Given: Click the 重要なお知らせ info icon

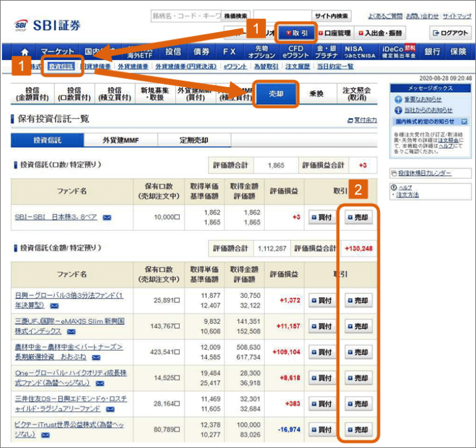Looking at the screenshot, I should point(398,99).
